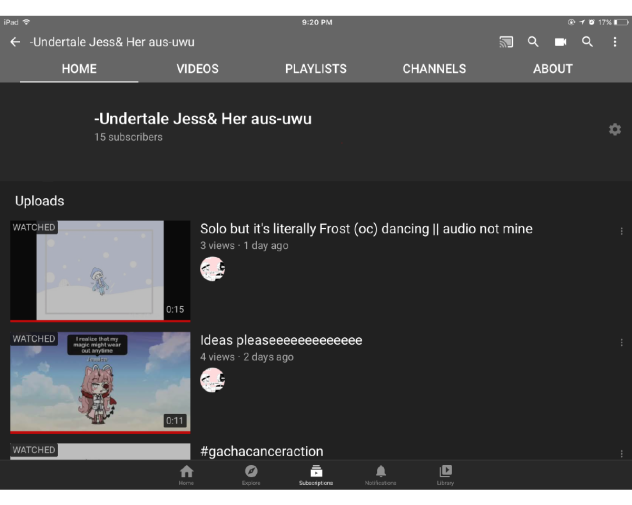The width and height of the screenshot is (632, 505).
Task: Open Notifications bell in bottom navigation
Action: [380, 475]
